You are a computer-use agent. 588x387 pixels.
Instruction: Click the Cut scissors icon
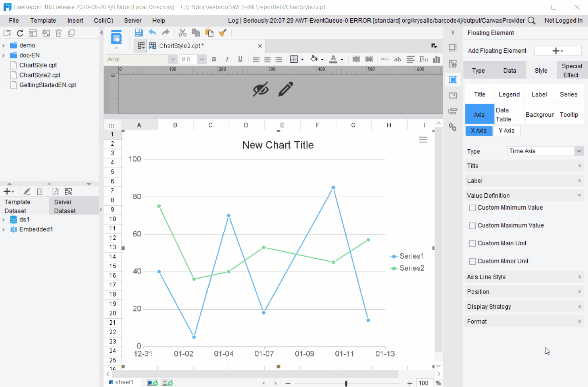click(183, 33)
